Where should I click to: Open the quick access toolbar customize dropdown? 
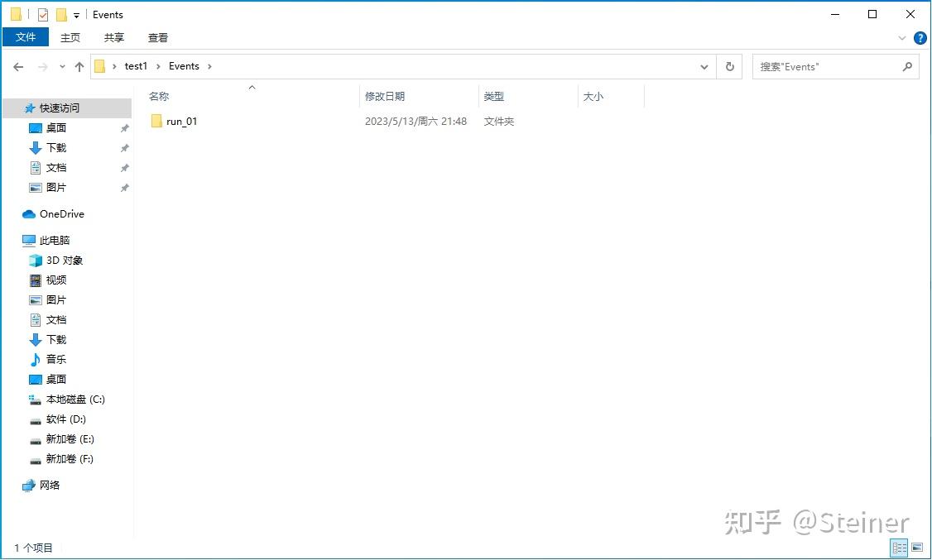point(75,14)
